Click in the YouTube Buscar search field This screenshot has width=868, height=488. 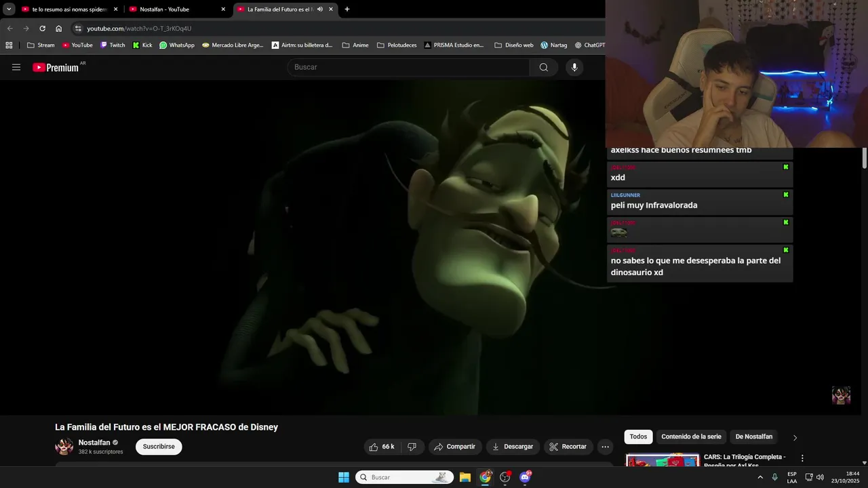coord(409,67)
